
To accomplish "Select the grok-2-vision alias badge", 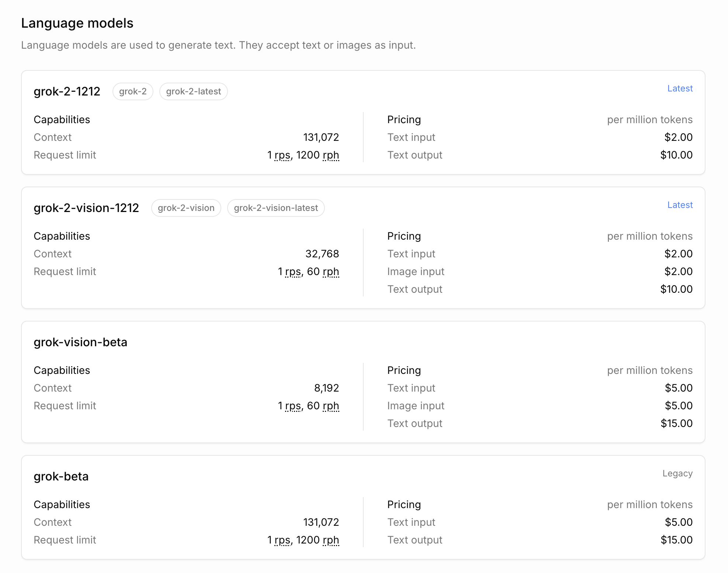I will point(186,208).
